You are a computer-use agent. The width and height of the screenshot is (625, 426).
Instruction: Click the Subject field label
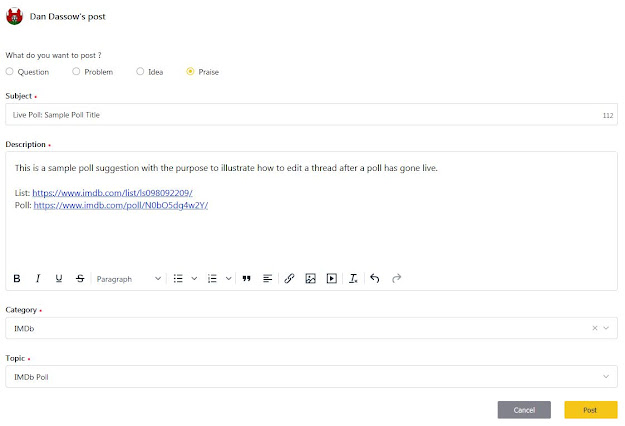[x=18, y=96]
